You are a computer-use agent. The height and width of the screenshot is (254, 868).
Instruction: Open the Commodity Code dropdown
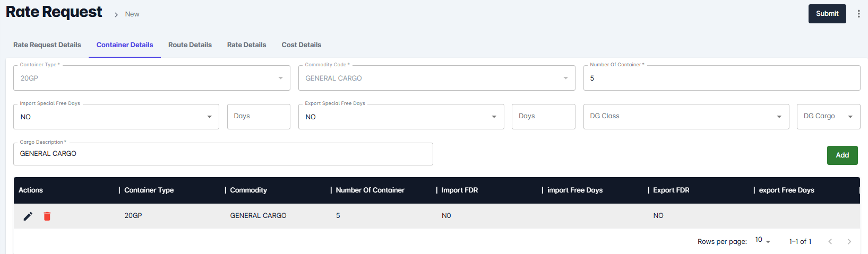click(x=436, y=78)
